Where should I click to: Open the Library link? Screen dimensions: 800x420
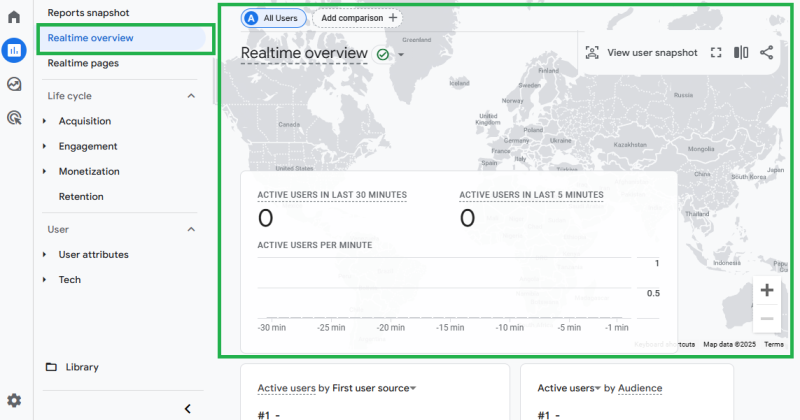coord(82,367)
